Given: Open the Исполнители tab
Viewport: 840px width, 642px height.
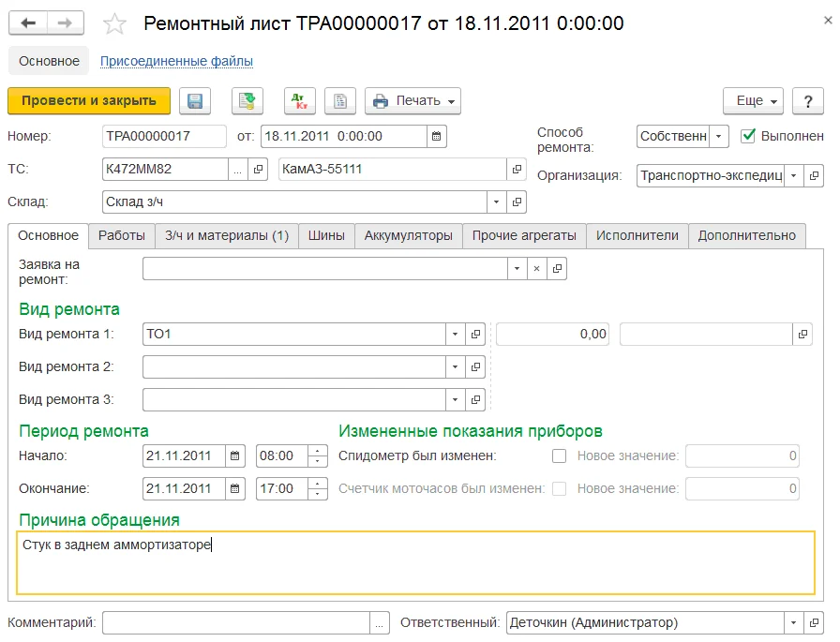Looking at the screenshot, I should click(x=637, y=235).
